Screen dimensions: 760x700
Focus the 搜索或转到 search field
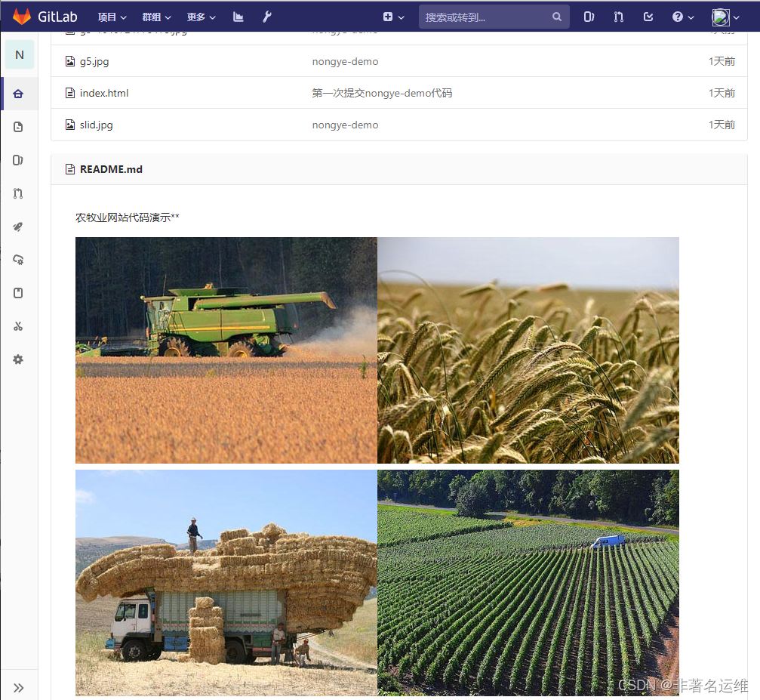click(x=494, y=17)
